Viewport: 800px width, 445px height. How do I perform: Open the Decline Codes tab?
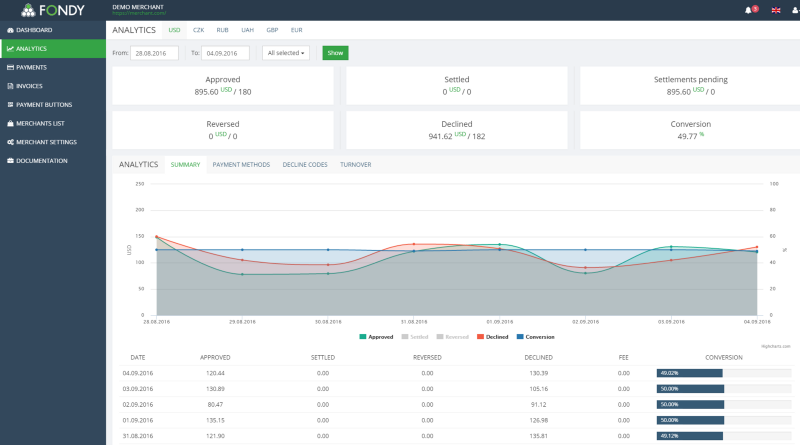point(305,165)
